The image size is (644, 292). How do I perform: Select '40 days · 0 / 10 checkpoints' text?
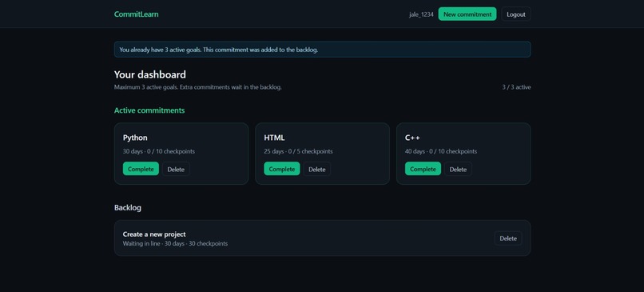[441, 151]
